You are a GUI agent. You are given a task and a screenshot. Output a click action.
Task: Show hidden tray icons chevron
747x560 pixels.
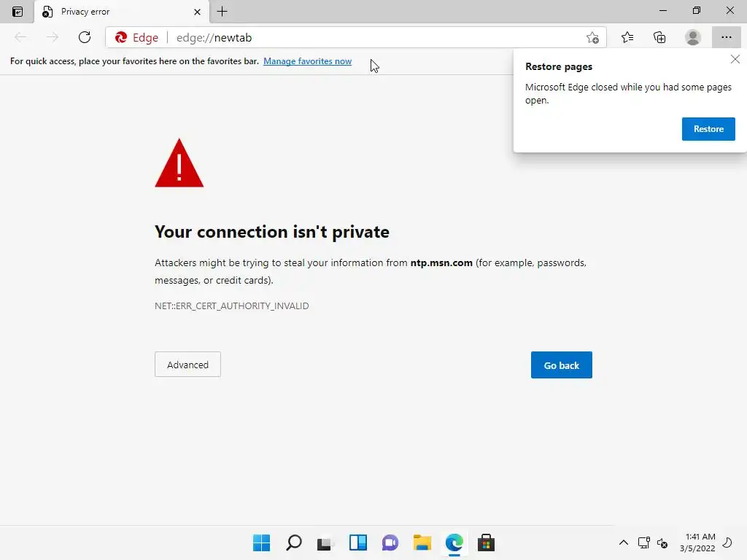point(623,542)
